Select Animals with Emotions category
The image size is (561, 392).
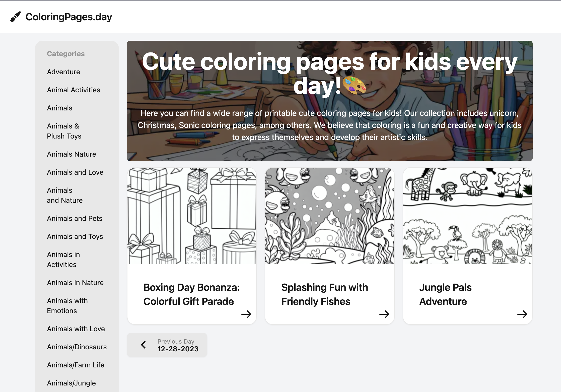point(67,306)
